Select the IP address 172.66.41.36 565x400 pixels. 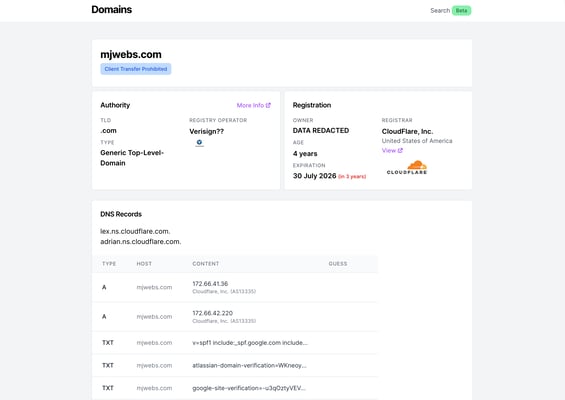pos(210,284)
